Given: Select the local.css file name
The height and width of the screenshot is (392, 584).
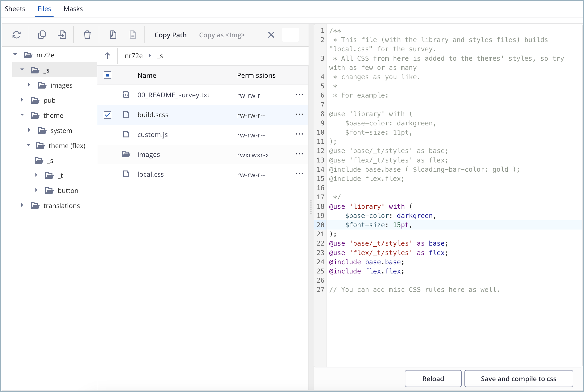Looking at the screenshot, I should 150,174.
